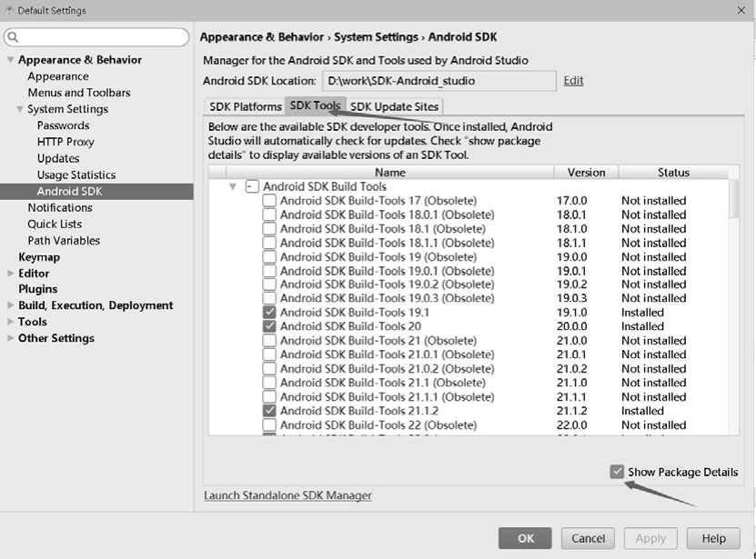756x559 pixels.
Task: Toggle the Android SDK Build Tools group checkbox
Action: pyautogui.click(x=252, y=186)
